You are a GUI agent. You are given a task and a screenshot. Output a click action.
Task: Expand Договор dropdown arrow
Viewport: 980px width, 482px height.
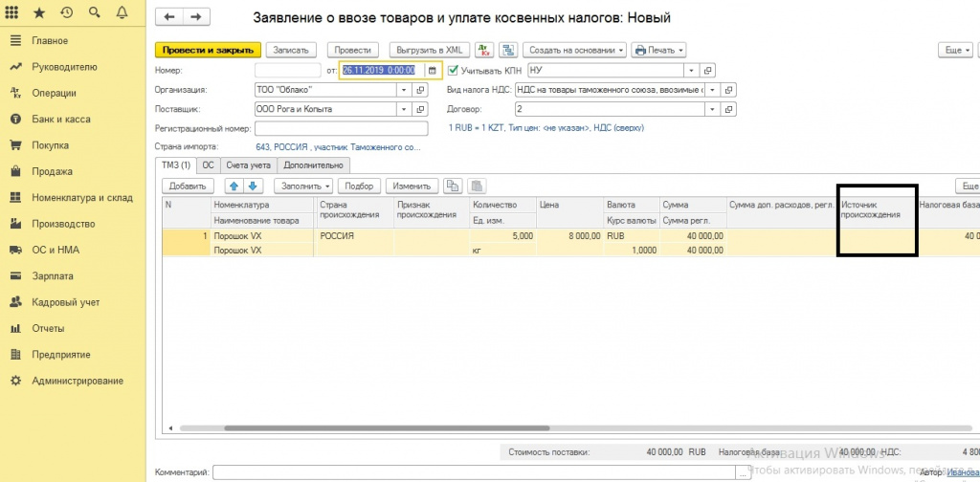(712, 109)
